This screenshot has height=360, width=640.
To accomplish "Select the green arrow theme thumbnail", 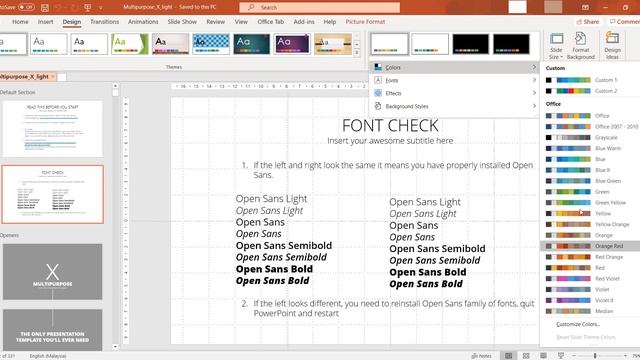I will tap(130, 44).
